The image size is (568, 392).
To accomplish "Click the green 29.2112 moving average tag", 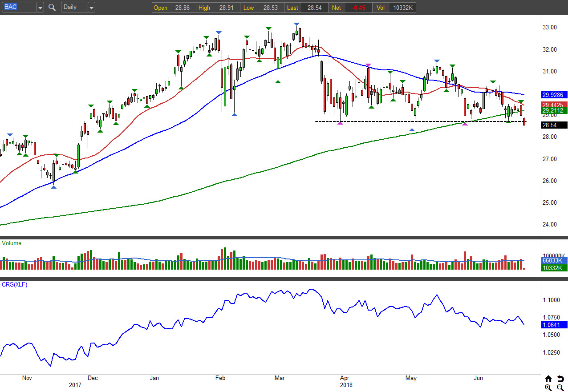I will pos(554,111).
